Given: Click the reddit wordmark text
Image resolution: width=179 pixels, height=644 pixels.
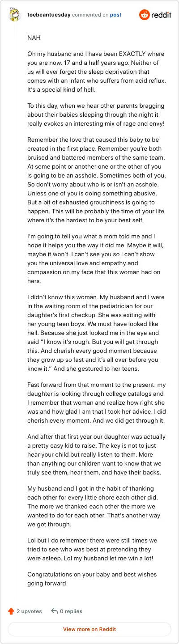Looking at the screenshot, I should [x=162, y=15].
